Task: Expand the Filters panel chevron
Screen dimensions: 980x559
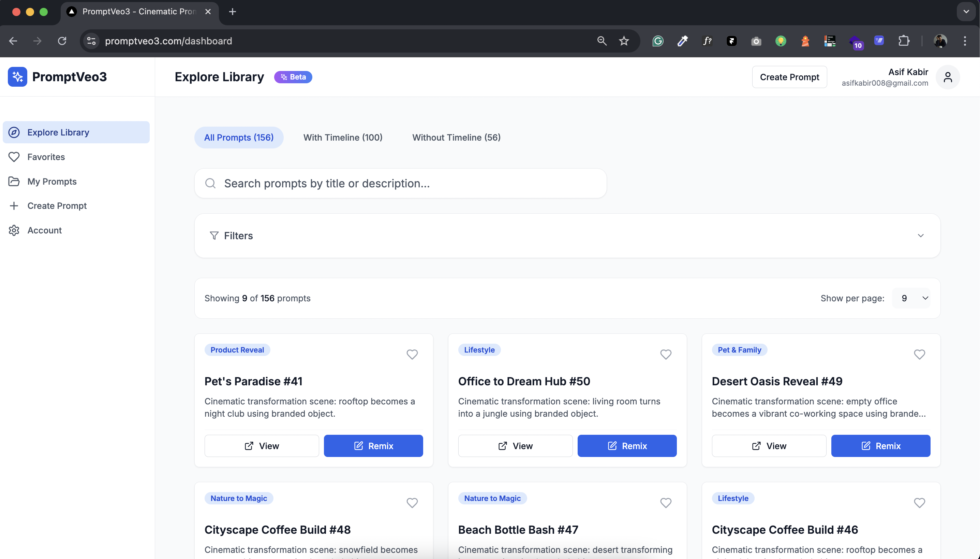Action: (921, 236)
